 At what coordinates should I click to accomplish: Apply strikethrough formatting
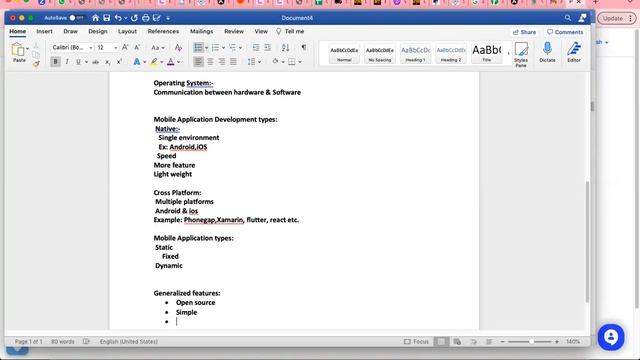[x=96, y=62]
